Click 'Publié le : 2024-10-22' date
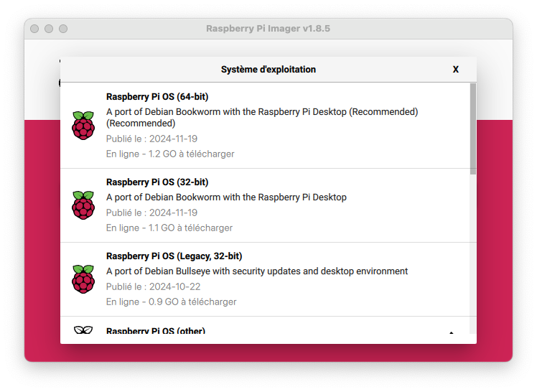This screenshot has width=537, height=392. click(153, 287)
